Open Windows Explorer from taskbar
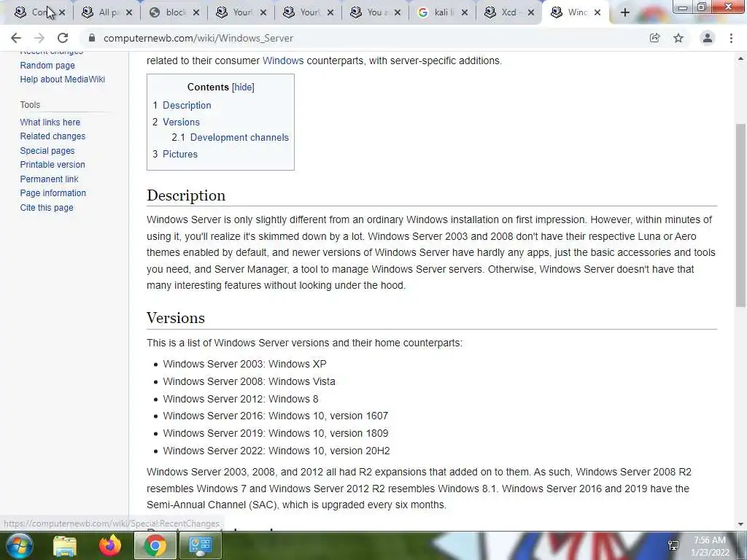This screenshot has width=747, height=560. [x=65, y=545]
